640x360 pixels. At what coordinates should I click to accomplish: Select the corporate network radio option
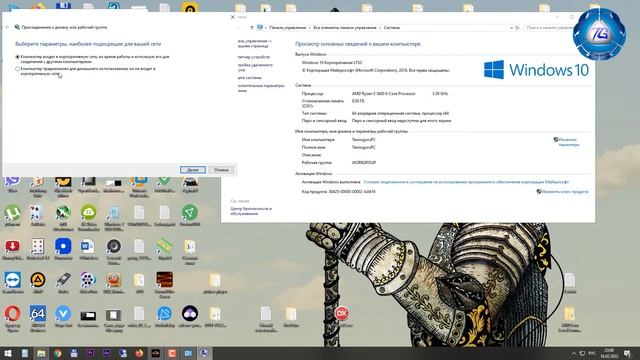pyautogui.click(x=18, y=57)
